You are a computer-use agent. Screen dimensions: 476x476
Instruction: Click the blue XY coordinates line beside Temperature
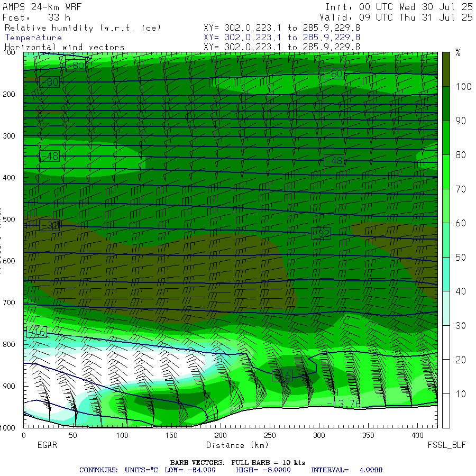pos(282,38)
